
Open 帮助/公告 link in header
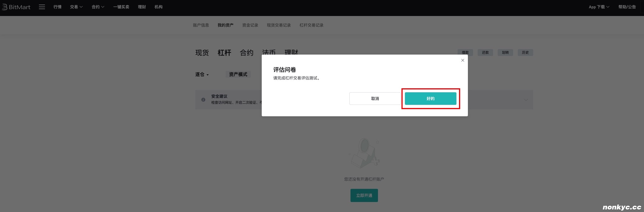(x=627, y=7)
